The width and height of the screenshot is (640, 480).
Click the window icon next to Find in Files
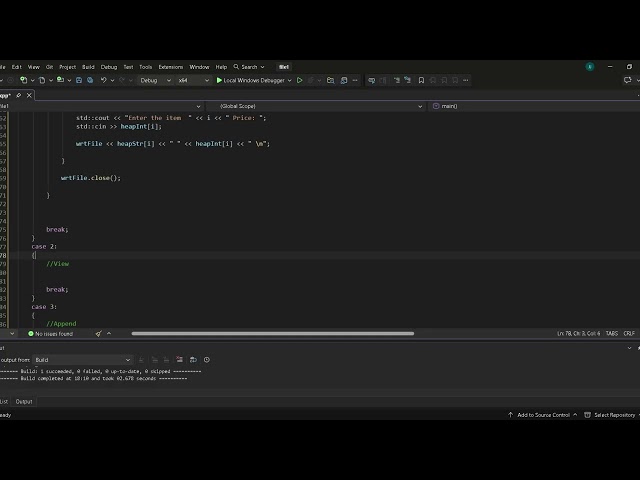pos(344,80)
